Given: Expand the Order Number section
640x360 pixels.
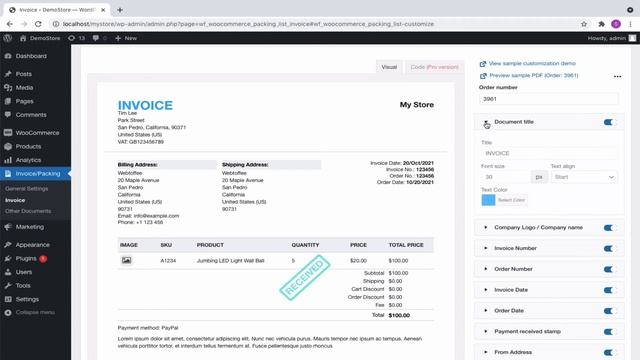Looking at the screenshot, I should 486,269.
